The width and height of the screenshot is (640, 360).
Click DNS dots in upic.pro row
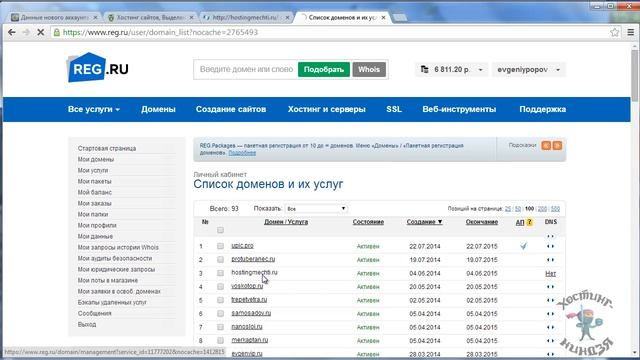(x=550, y=246)
